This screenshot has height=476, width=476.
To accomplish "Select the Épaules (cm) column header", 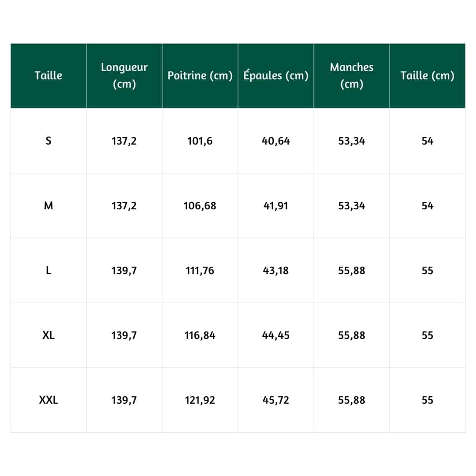I will tap(276, 76).
